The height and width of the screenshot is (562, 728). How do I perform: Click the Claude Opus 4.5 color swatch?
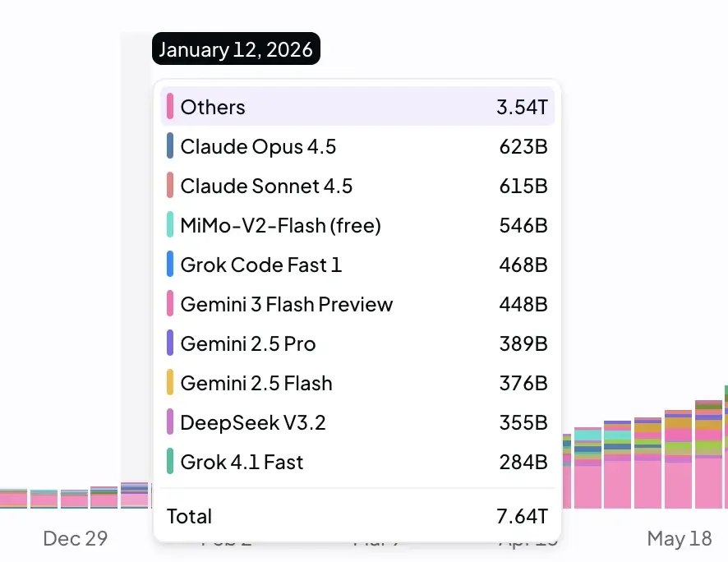(170, 145)
